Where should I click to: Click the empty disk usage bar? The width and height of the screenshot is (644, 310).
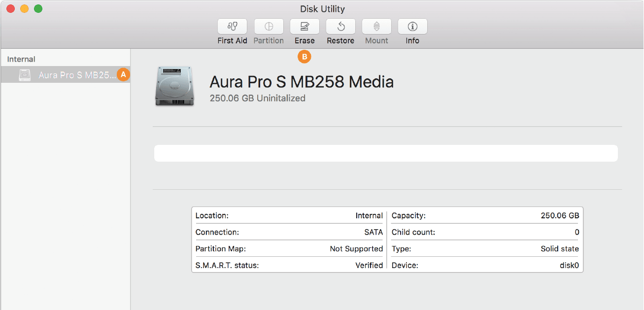(x=386, y=153)
